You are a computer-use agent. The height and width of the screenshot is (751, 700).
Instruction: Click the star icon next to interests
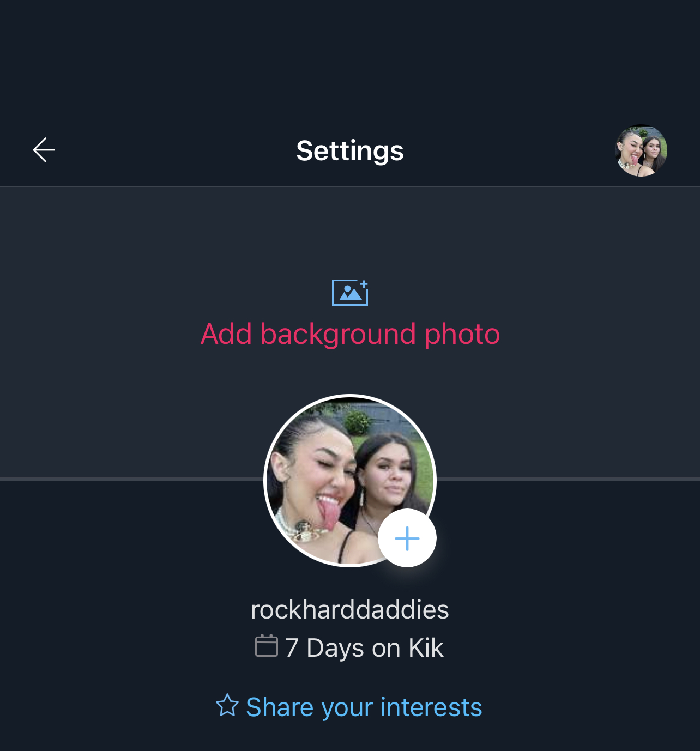click(x=227, y=705)
